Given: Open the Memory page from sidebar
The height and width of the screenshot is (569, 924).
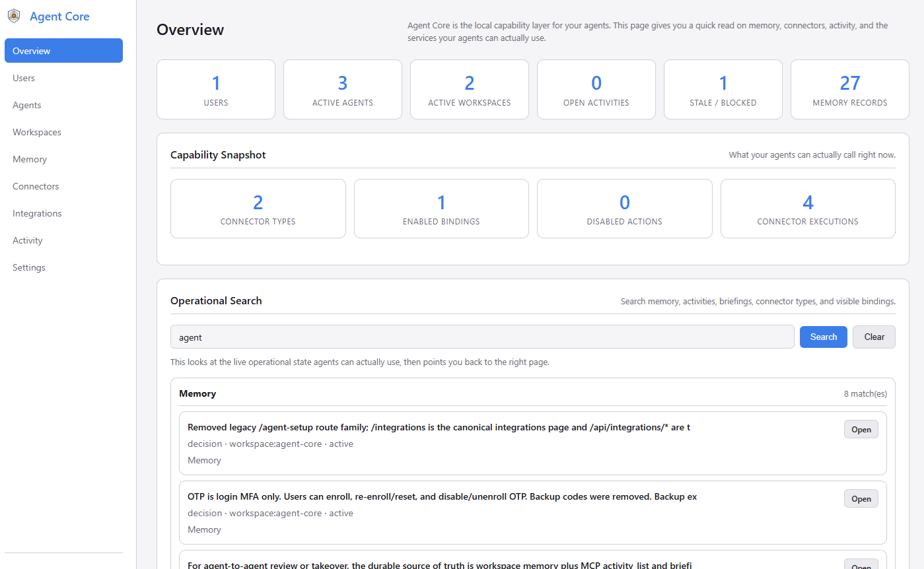Looking at the screenshot, I should click(63, 159).
